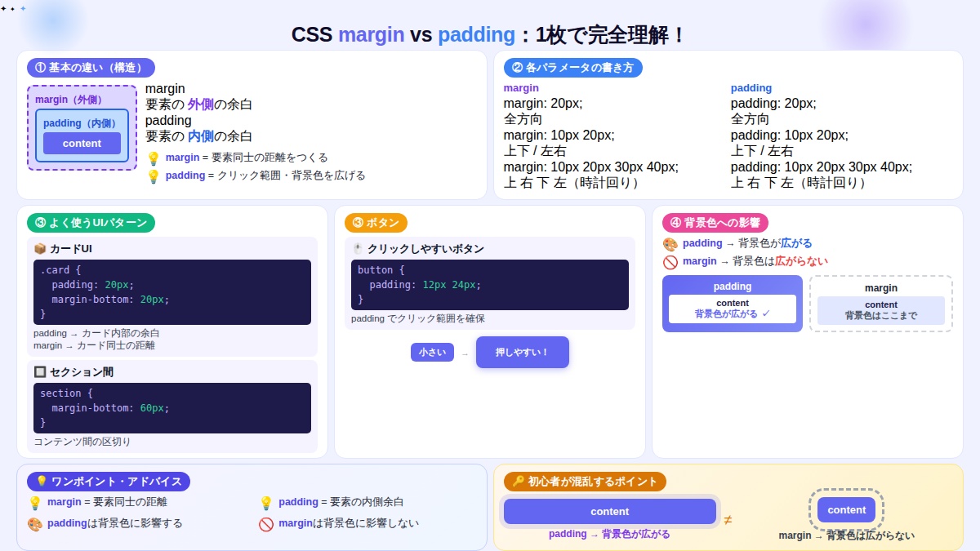Viewport: 980px width, 551px height.
Task: Click the dashed content pill in the margin demo
Action: pyautogui.click(x=846, y=509)
